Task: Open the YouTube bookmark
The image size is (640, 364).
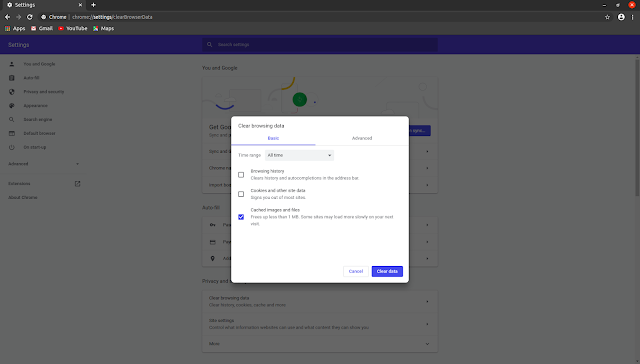Action: tap(73, 29)
